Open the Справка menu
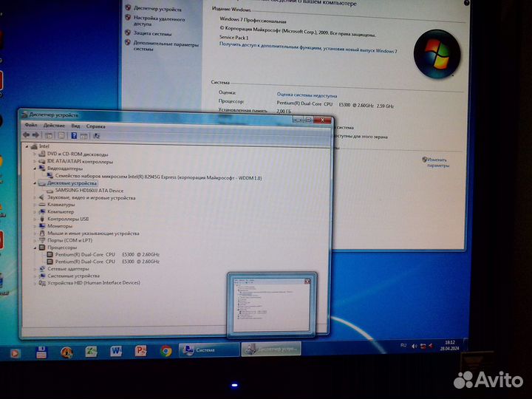 [95, 126]
